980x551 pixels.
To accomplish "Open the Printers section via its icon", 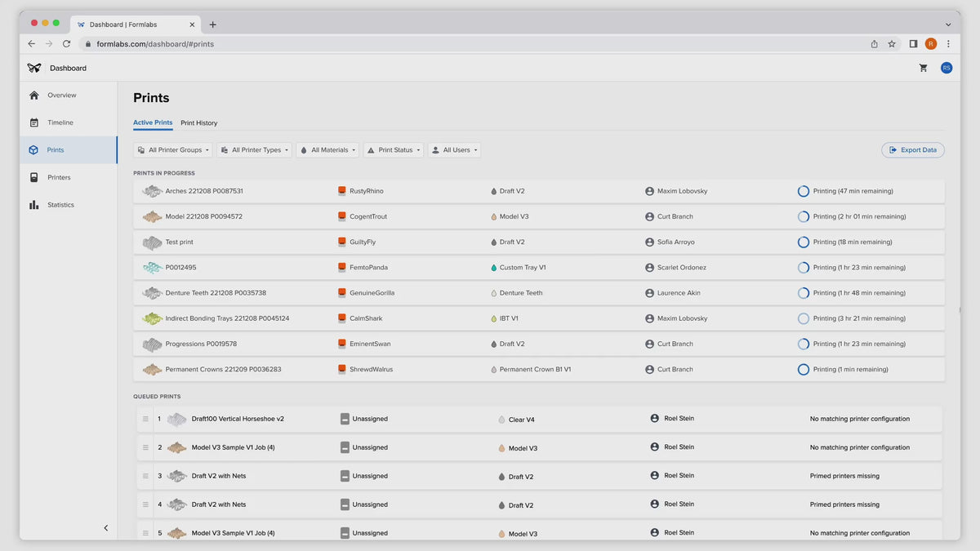I will (x=33, y=177).
